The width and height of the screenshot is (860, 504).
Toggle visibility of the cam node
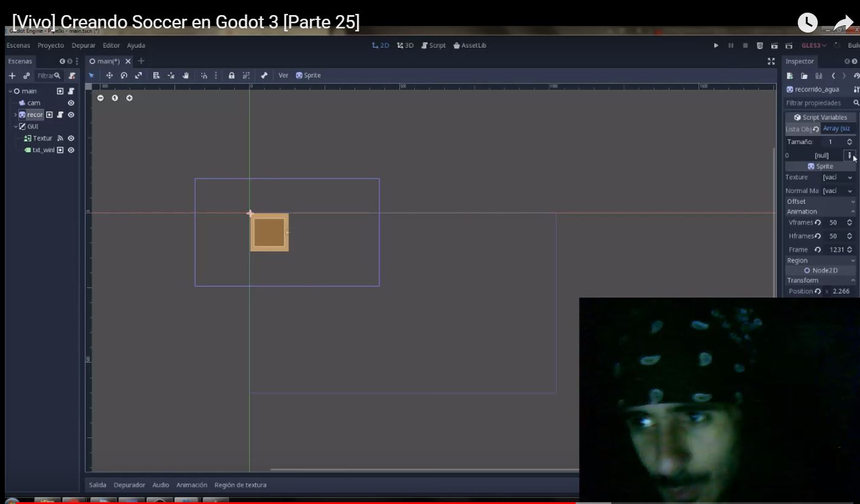pyautogui.click(x=71, y=103)
